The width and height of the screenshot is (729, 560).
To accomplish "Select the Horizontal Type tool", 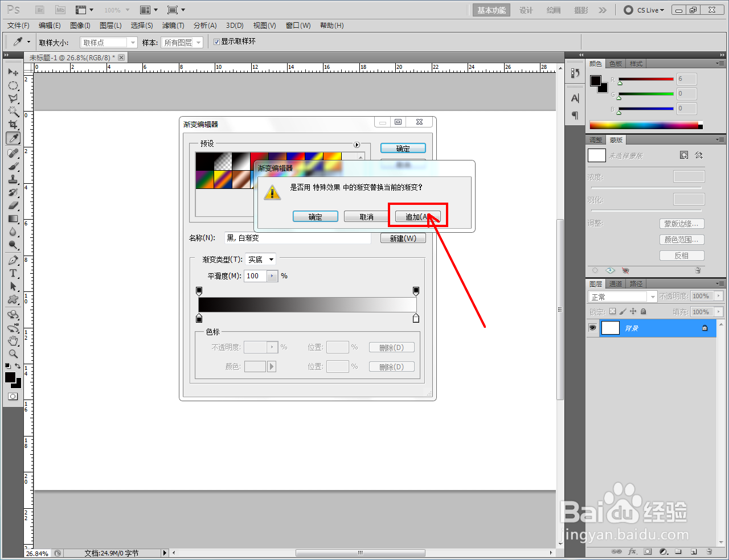I will tap(13, 273).
